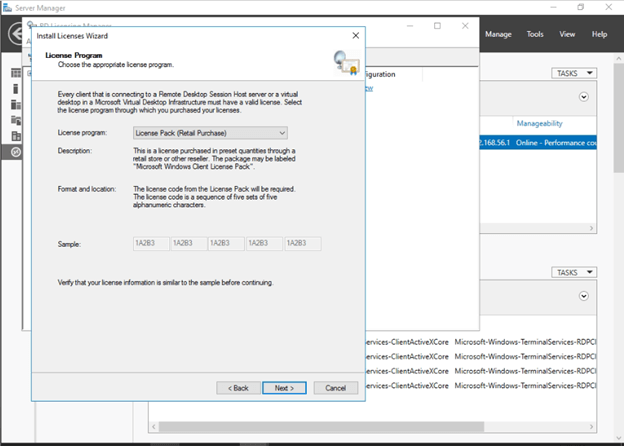Select the All Servers sidebar icon
The image size is (624, 446).
[x=15, y=104]
